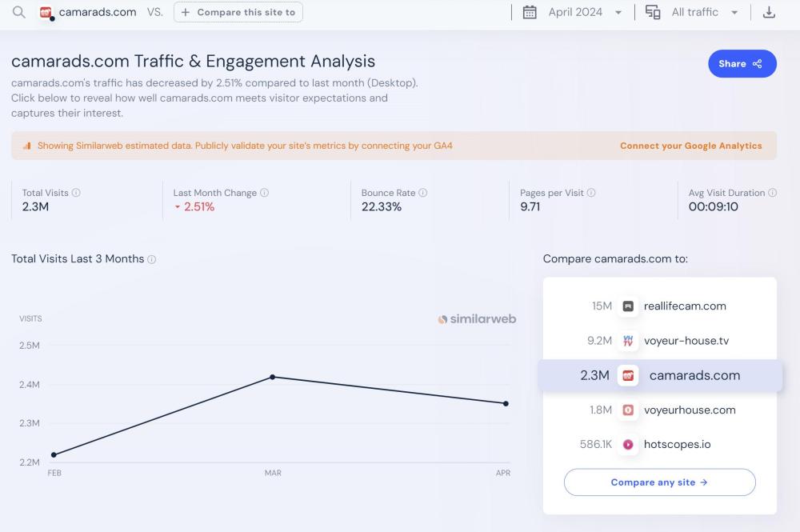
Task: Select reallifecam.com in the compare list
Action: pyautogui.click(x=684, y=306)
